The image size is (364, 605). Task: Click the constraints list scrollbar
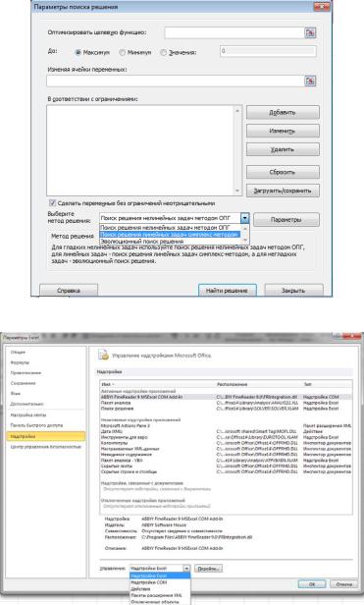pos(237,150)
